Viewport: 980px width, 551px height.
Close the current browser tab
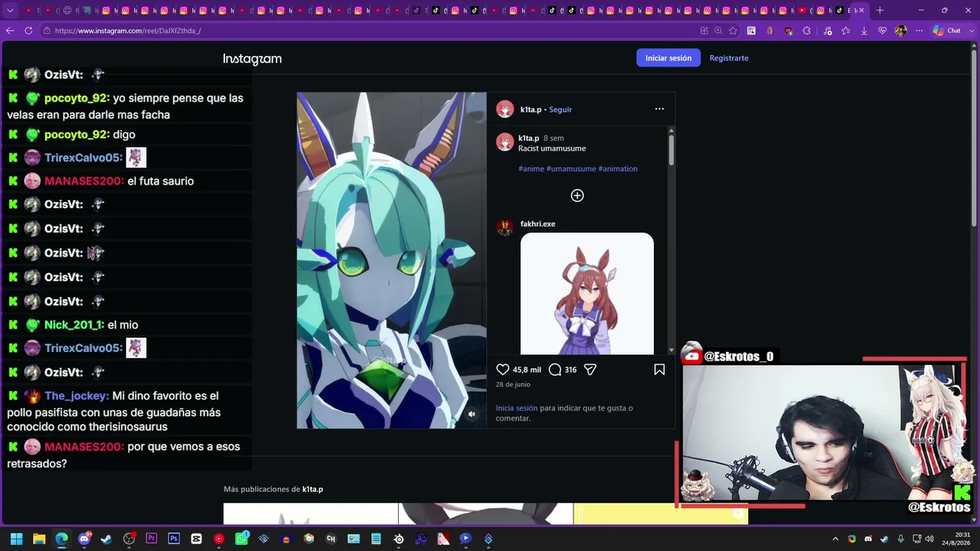click(x=861, y=11)
